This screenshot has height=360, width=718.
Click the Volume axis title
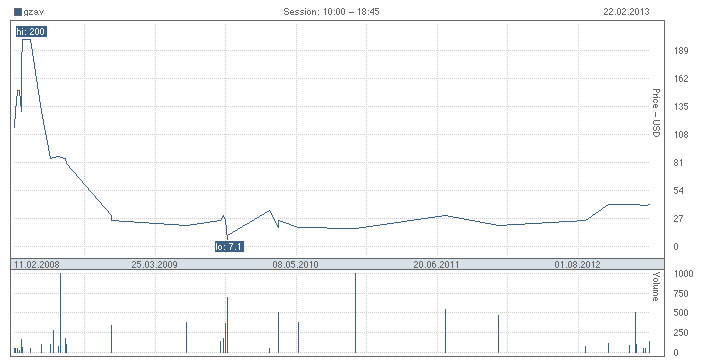pos(656,286)
